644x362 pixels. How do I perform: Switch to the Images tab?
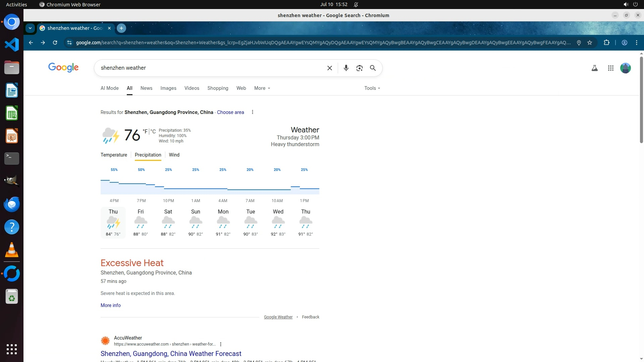168,88
